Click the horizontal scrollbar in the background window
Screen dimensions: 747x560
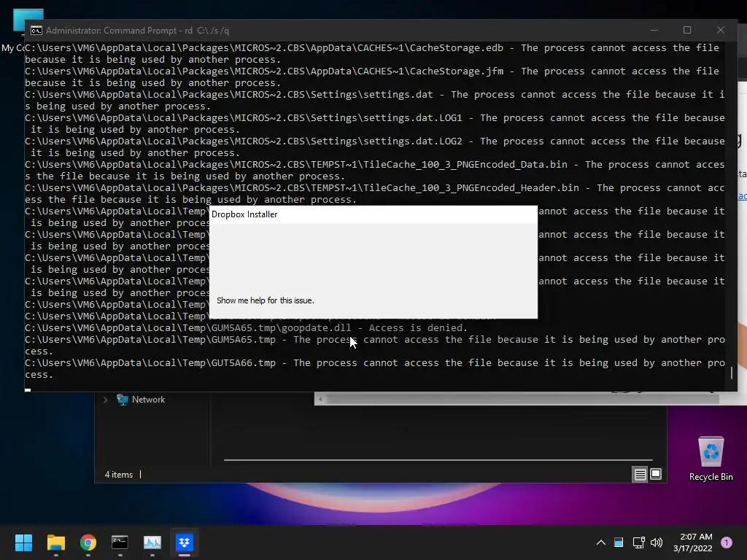pos(523,399)
